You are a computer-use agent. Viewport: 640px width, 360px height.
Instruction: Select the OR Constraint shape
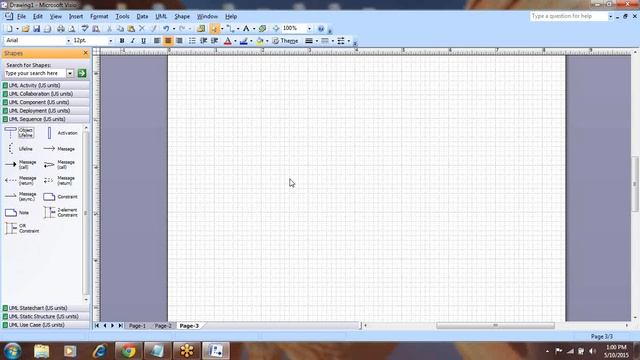click(22, 228)
